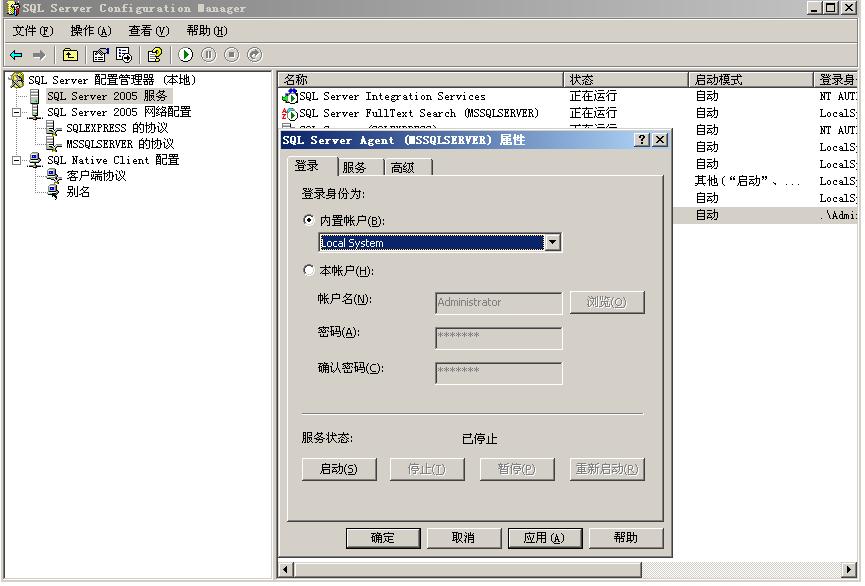Click the MSSQLSERVER 的协议 node icon

point(54,145)
